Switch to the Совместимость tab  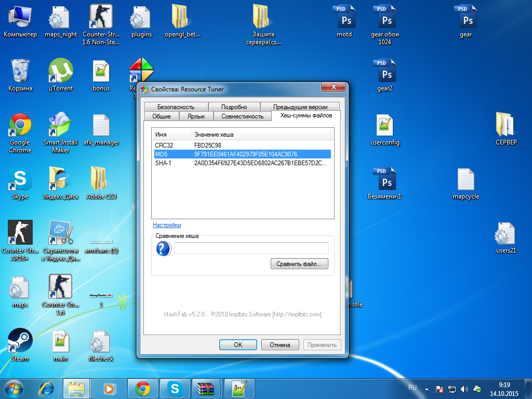242,116
